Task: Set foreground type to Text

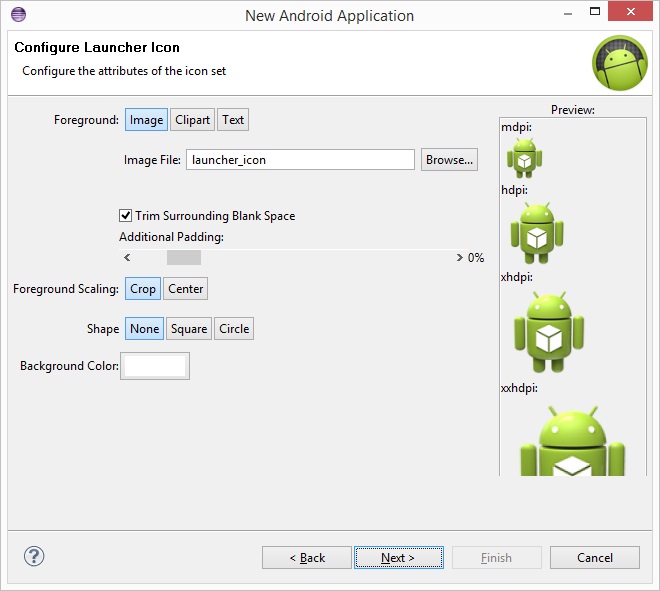Action: click(233, 120)
